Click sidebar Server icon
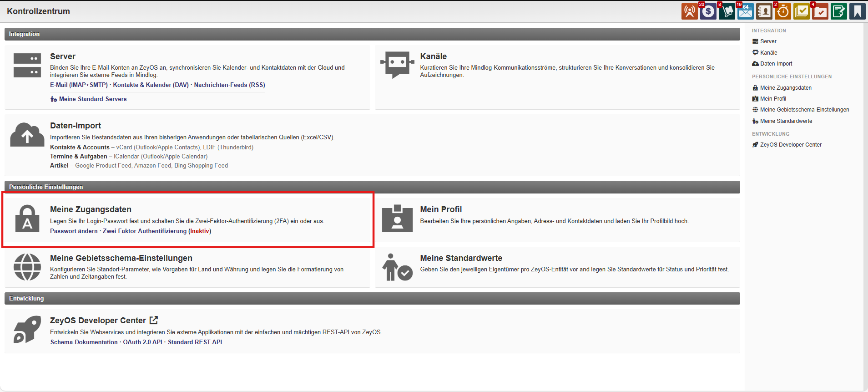This screenshot has width=868, height=392. pos(755,41)
